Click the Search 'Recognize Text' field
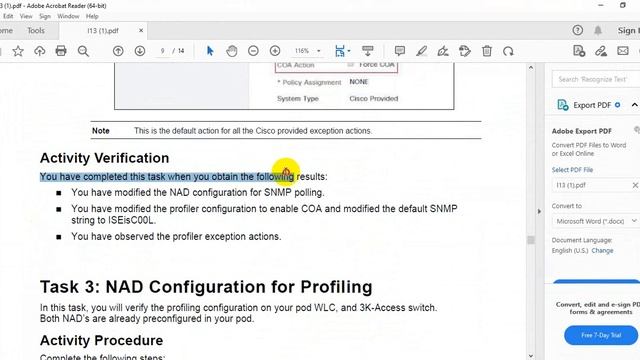The image size is (640, 360). pos(596,79)
